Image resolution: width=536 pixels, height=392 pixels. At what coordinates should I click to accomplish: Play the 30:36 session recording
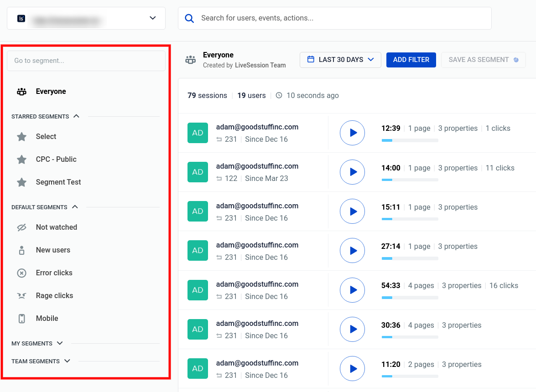pos(353,329)
